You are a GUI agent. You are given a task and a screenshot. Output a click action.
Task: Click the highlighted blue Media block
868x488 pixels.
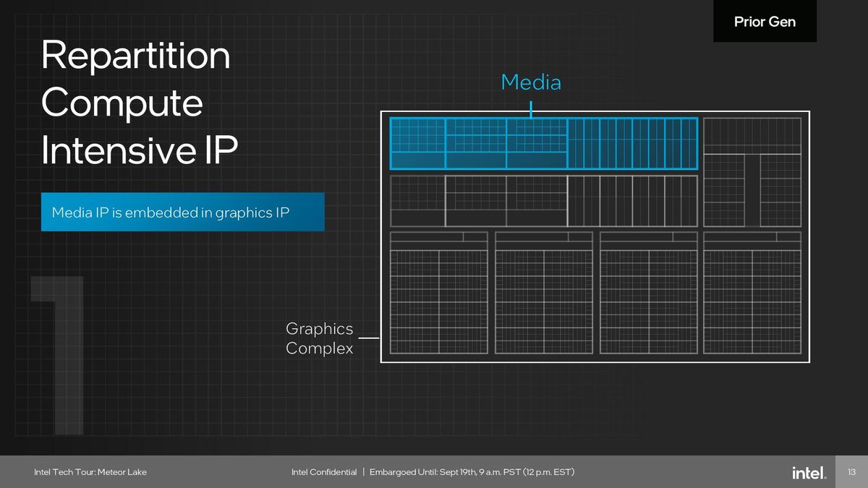(544, 143)
